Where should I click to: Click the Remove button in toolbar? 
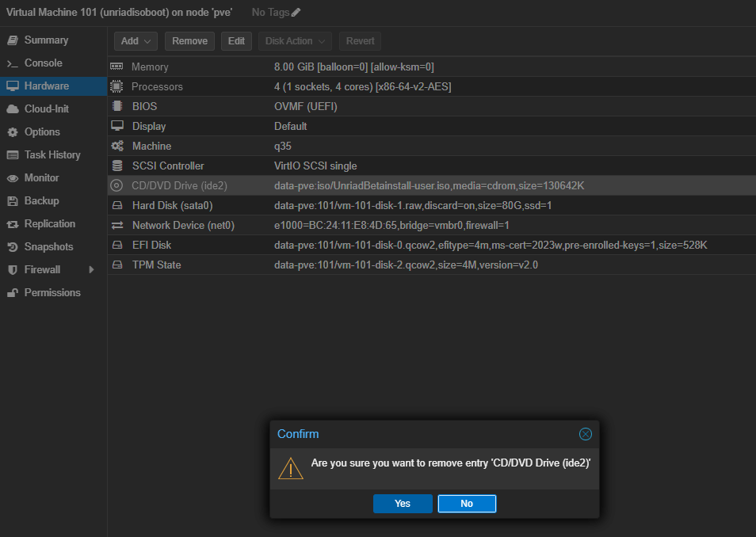189,41
